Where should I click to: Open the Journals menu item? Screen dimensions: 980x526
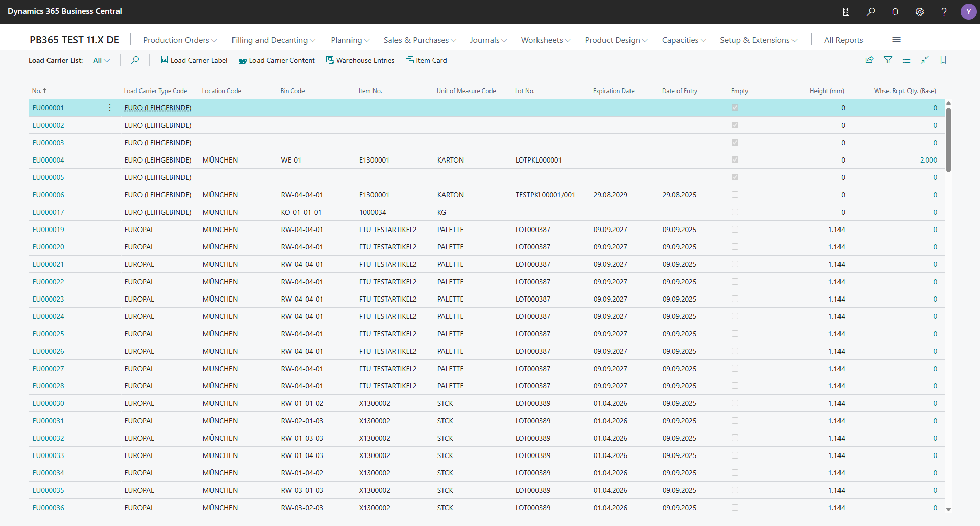click(487, 40)
